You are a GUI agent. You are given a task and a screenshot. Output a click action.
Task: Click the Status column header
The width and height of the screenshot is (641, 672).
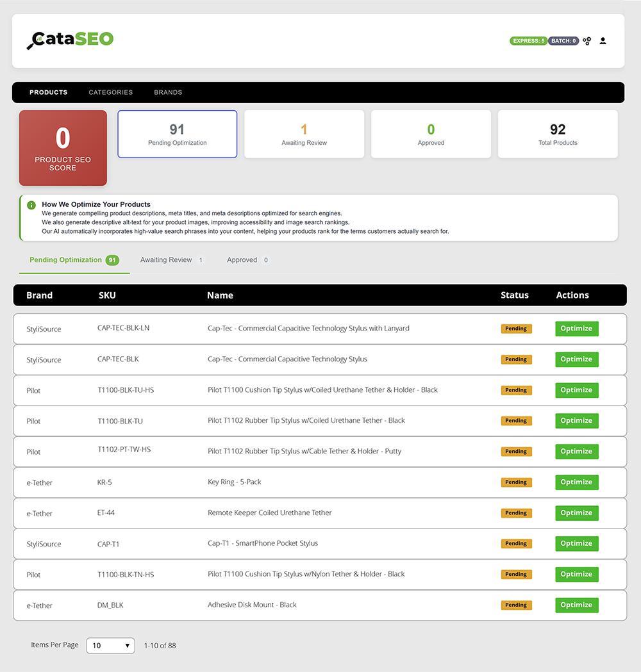pos(515,295)
